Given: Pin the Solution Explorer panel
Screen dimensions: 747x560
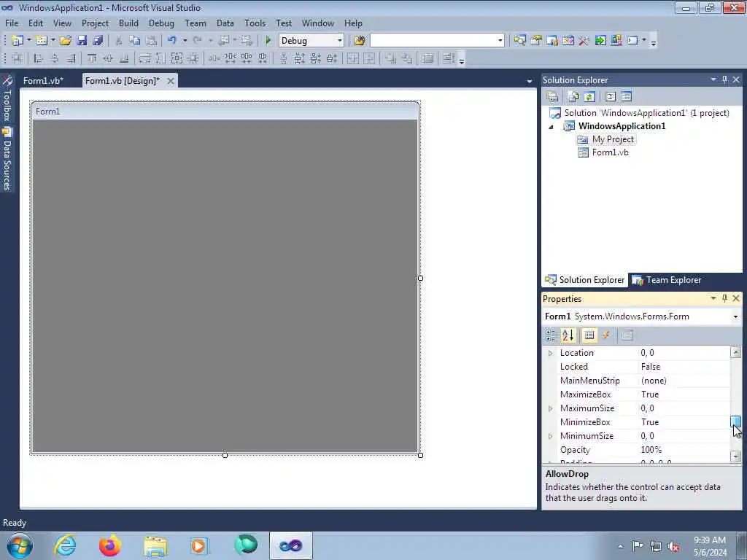Looking at the screenshot, I should pyautogui.click(x=724, y=79).
